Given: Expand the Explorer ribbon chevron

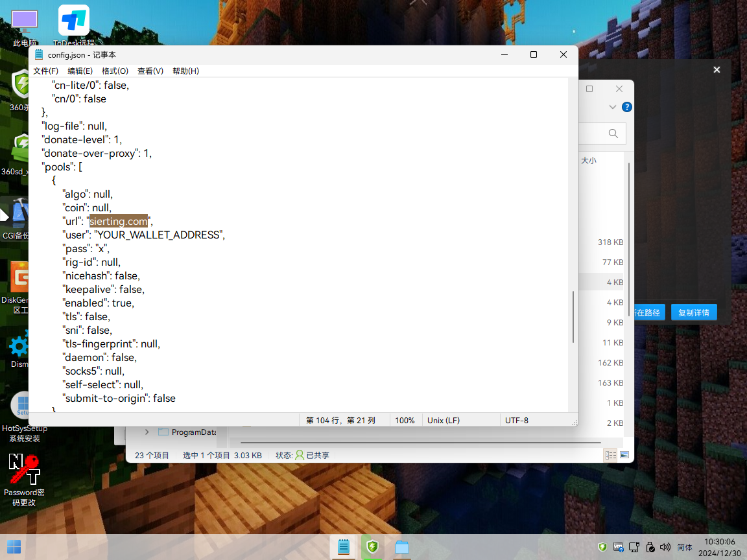Looking at the screenshot, I should click(x=613, y=107).
